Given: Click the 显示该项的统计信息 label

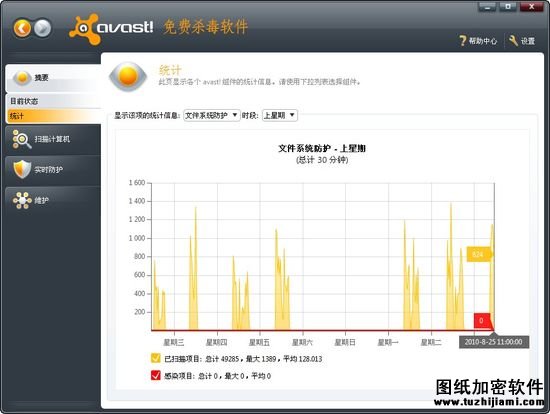Looking at the screenshot, I should coord(147,116).
